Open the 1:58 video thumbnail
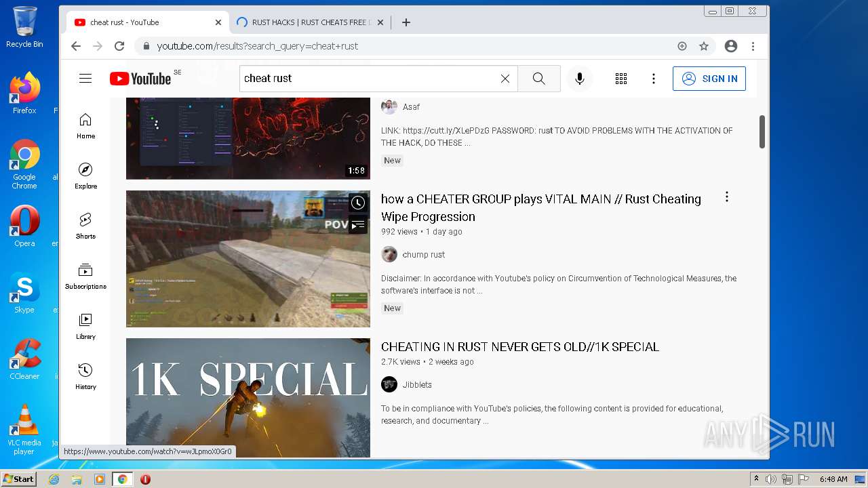The height and width of the screenshot is (488, 868). pyautogui.click(x=248, y=138)
